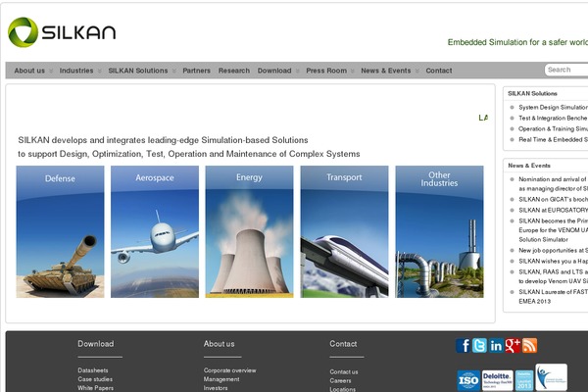Screen dimensions: 588x392
Task: Open the Management footer link
Action: [221, 379]
